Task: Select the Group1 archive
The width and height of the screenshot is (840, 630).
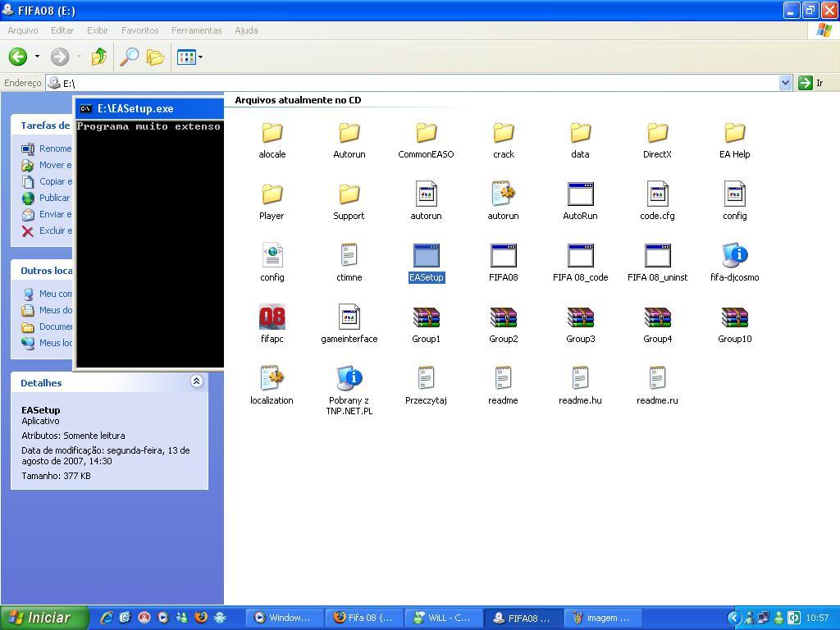Action: pyautogui.click(x=426, y=324)
